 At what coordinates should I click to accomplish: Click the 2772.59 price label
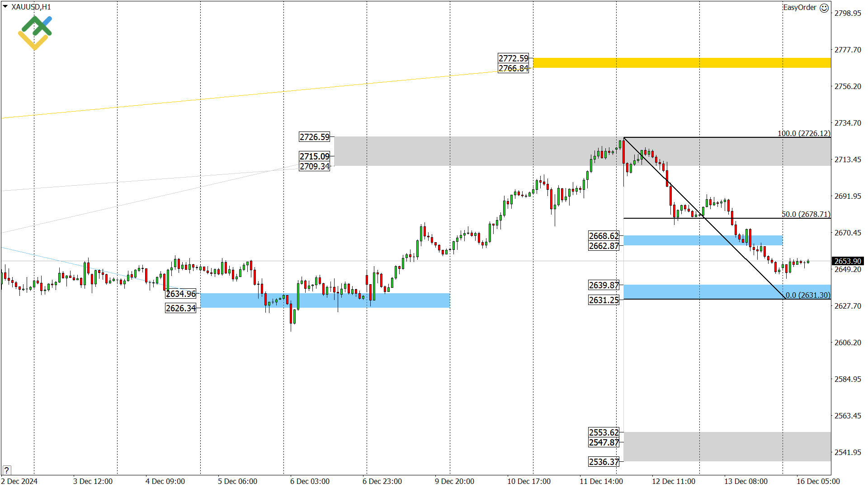(x=513, y=58)
